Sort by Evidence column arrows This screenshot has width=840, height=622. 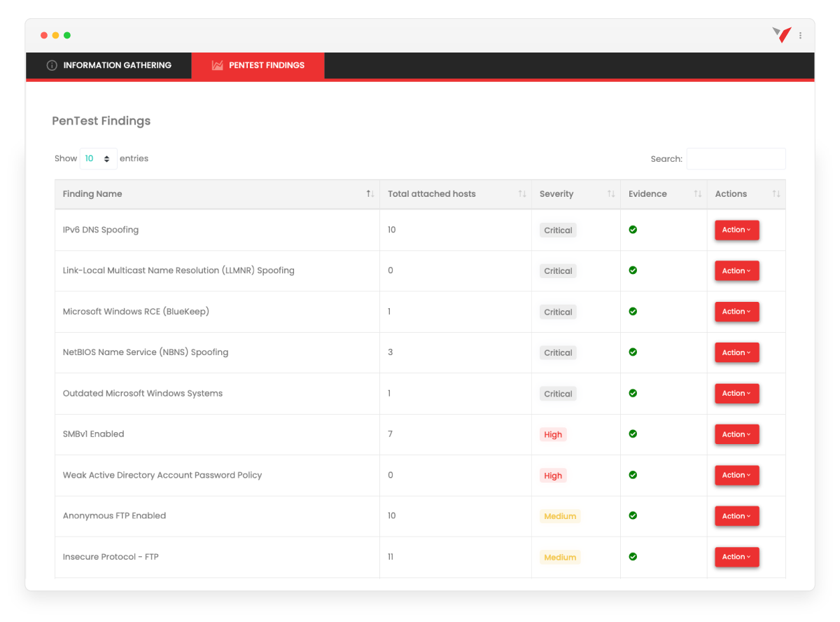pyautogui.click(x=698, y=194)
